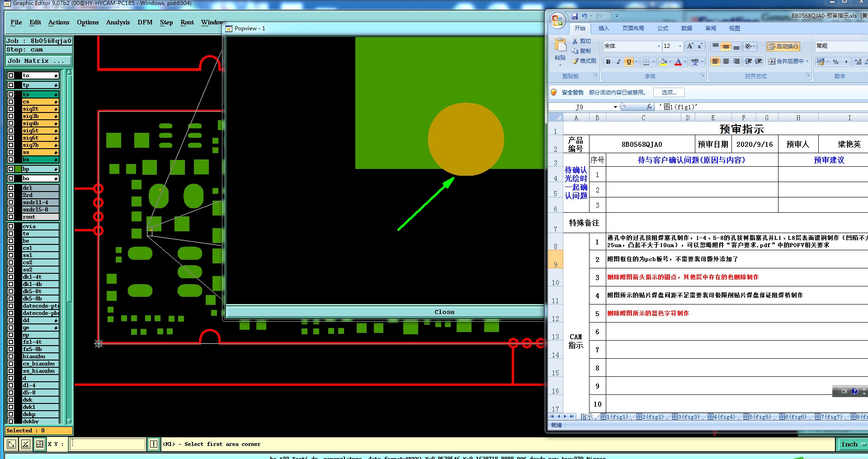Image resolution: width=868 pixels, height=459 pixels.
Task: Open the File menu in Graphic Editor
Action: coord(16,22)
